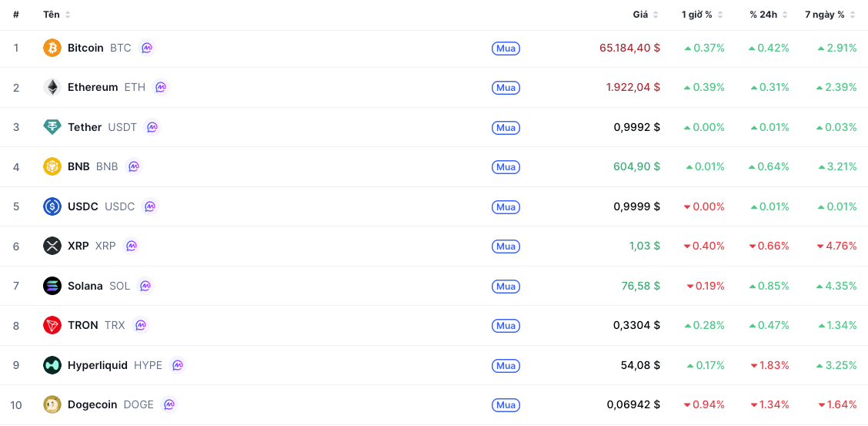Sort by % 24h column
Screen dimensions: 868x426
pyautogui.click(x=770, y=15)
